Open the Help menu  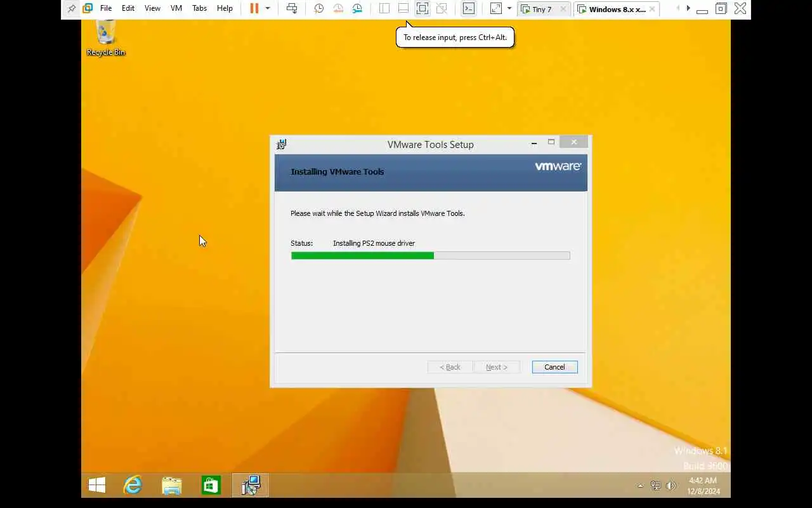coord(225,8)
